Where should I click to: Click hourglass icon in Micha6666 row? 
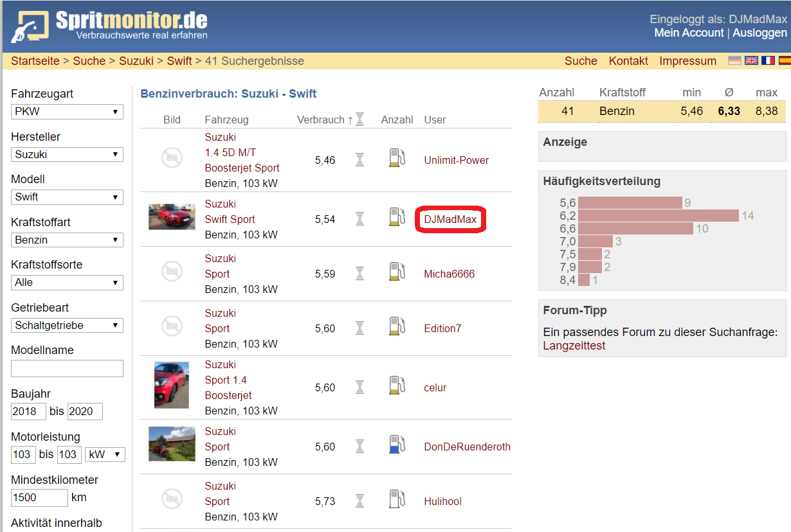[x=360, y=274]
